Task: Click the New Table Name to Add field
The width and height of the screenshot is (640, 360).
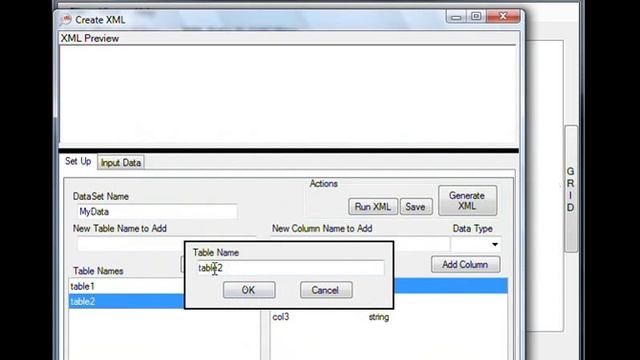Action: click(x=131, y=244)
